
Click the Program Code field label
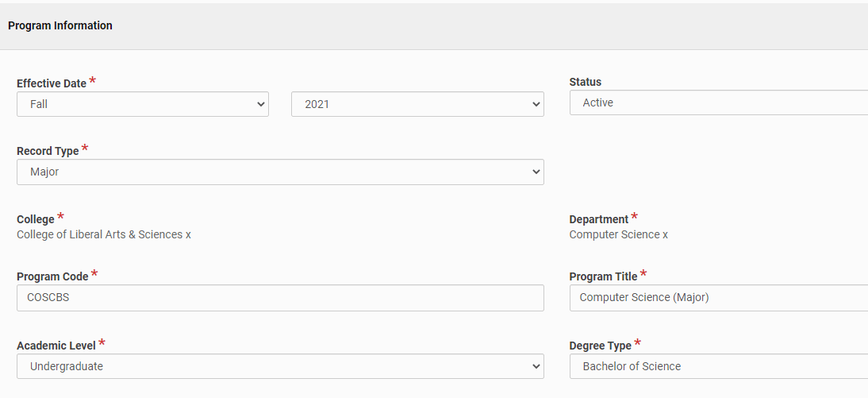tap(52, 276)
